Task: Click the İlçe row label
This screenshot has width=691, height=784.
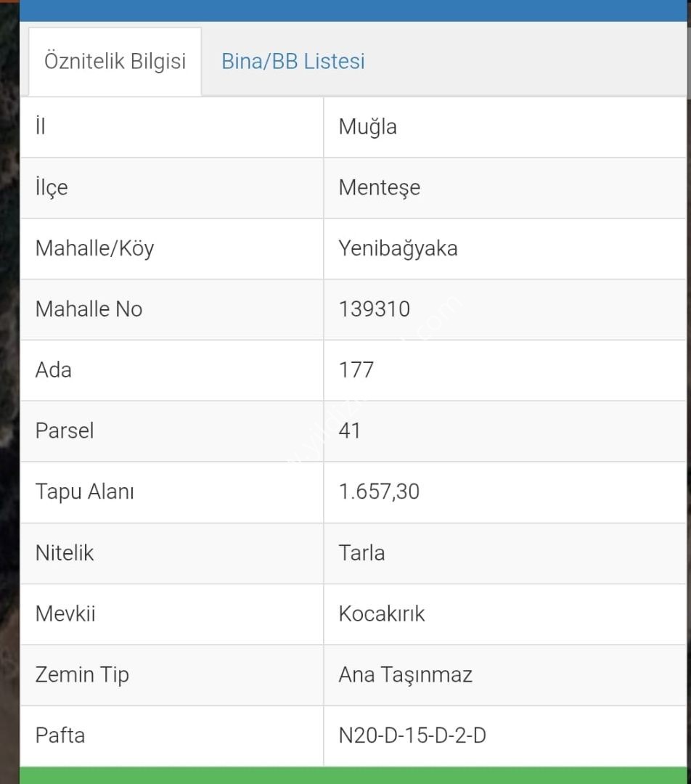Action: tap(52, 188)
